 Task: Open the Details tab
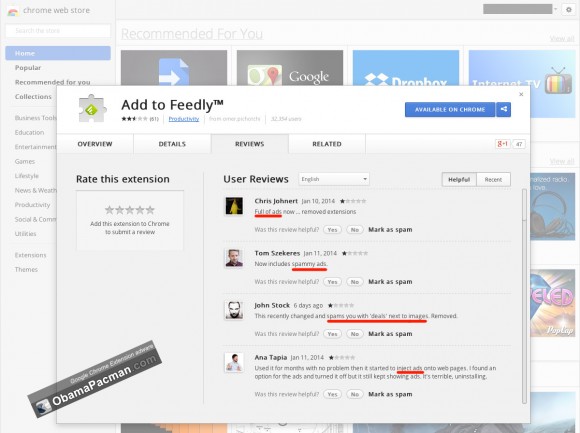point(172,144)
